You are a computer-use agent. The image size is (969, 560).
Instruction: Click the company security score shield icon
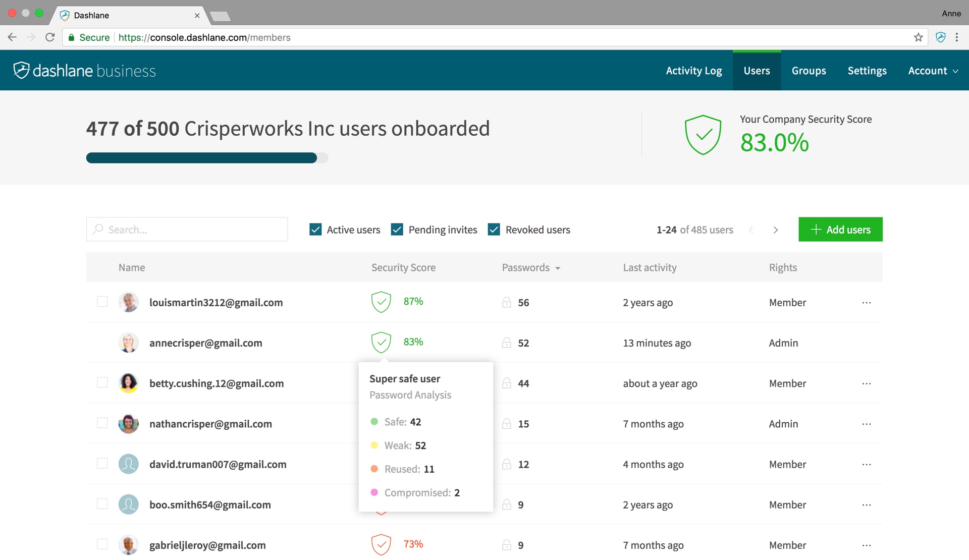pos(703,135)
